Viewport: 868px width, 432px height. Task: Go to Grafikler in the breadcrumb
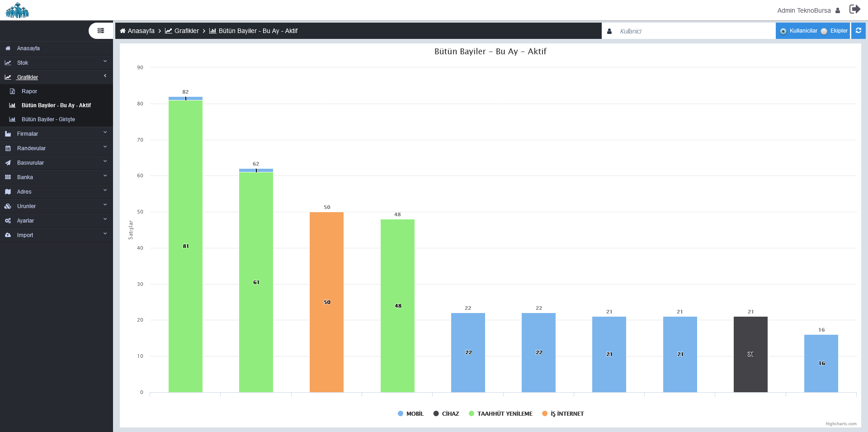tap(186, 31)
